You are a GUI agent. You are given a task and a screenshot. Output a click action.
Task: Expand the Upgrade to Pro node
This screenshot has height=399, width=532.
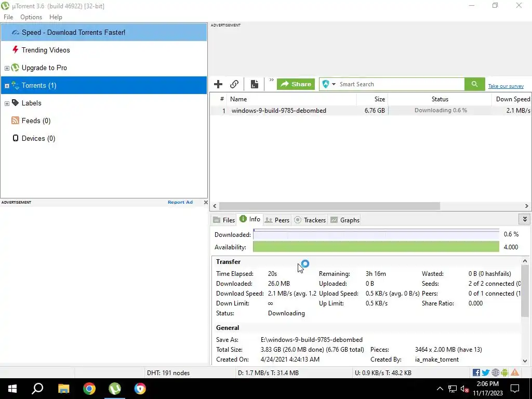tap(7, 68)
